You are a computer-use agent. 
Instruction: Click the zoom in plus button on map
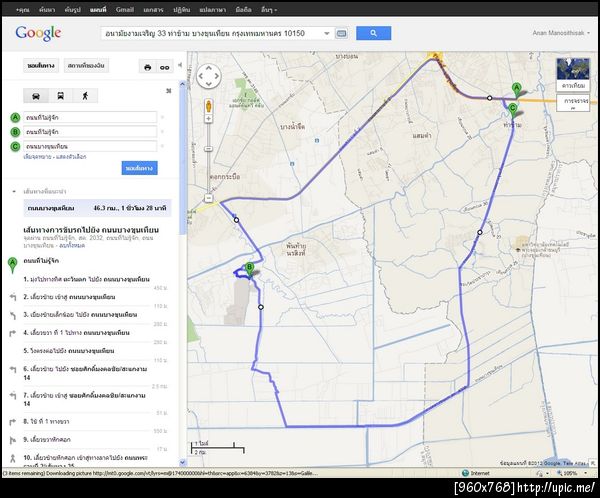click(209, 119)
